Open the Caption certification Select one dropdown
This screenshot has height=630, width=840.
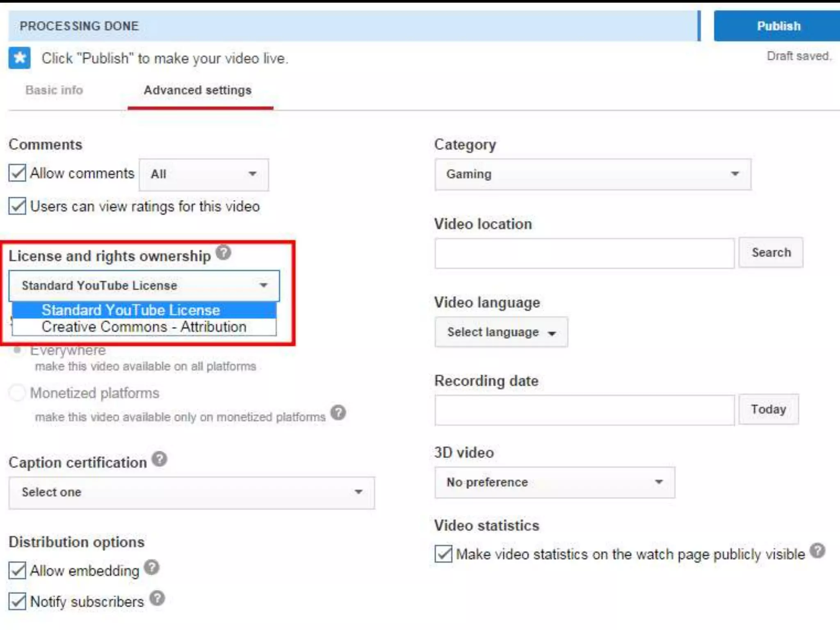pyautogui.click(x=192, y=492)
